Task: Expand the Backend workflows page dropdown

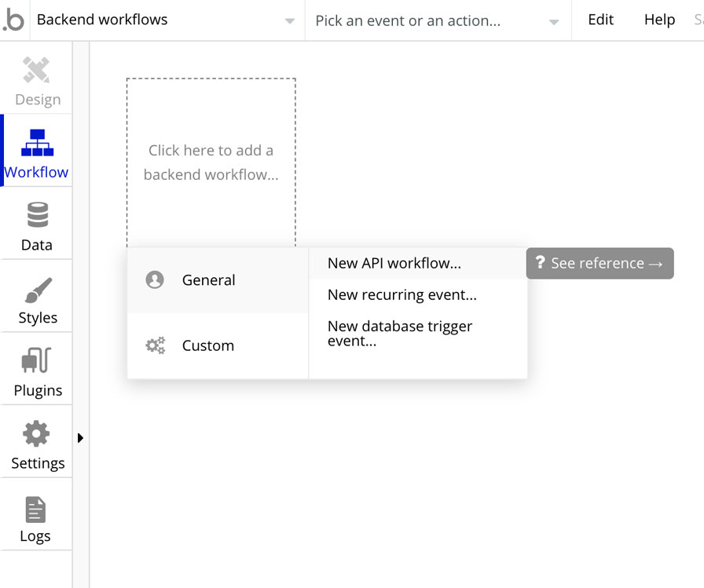Action: (x=290, y=21)
